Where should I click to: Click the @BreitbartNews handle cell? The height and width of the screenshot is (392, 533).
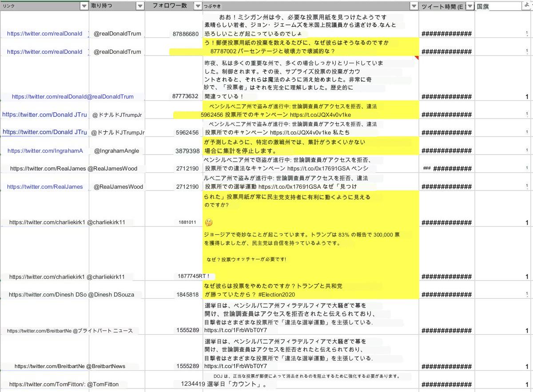[106, 366]
